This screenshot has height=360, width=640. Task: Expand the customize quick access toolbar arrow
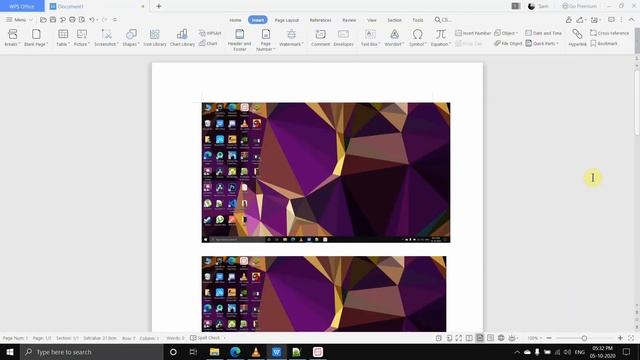(115, 20)
